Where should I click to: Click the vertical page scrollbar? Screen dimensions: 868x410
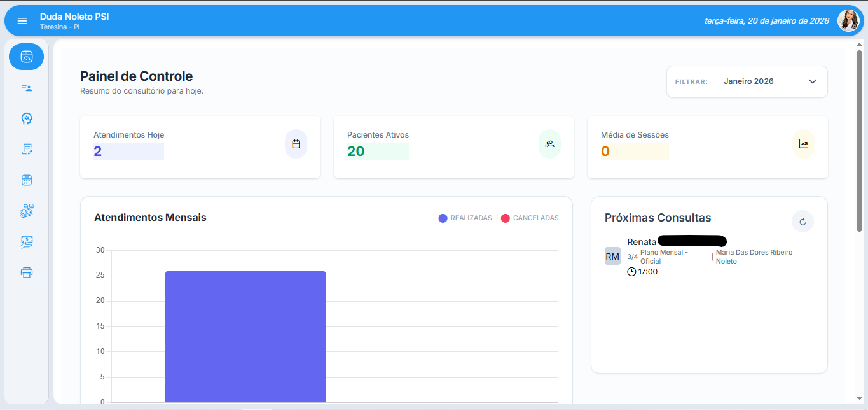(x=859, y=140)
